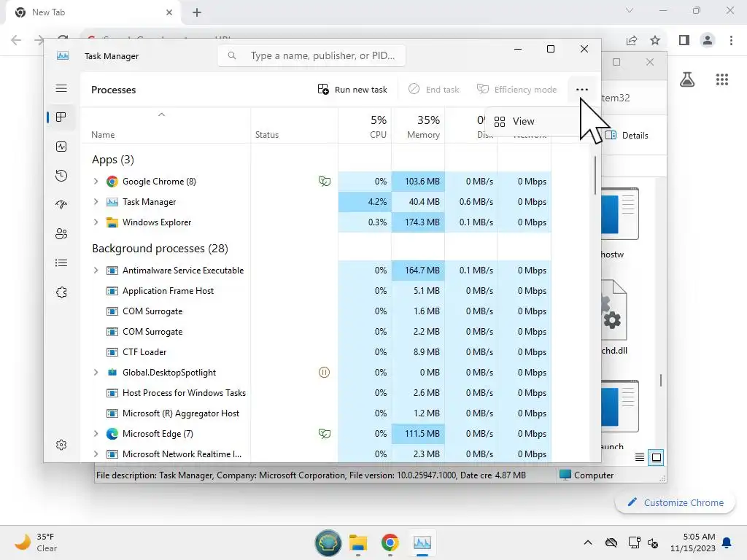Screen dimensions: 747x560
Task: Click the Efficiency mode button
Action: [517, 90]
